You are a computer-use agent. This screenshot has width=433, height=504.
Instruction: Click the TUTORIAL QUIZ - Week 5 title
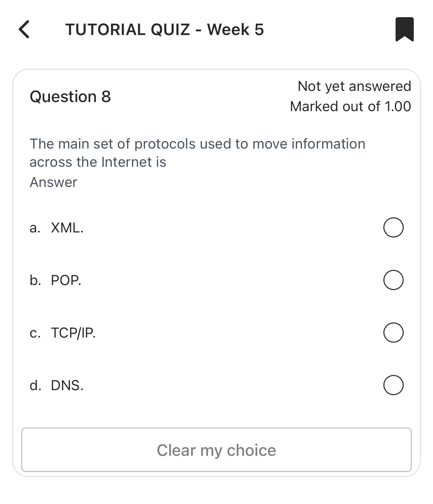pyautogui.click(x=165, y=30)
